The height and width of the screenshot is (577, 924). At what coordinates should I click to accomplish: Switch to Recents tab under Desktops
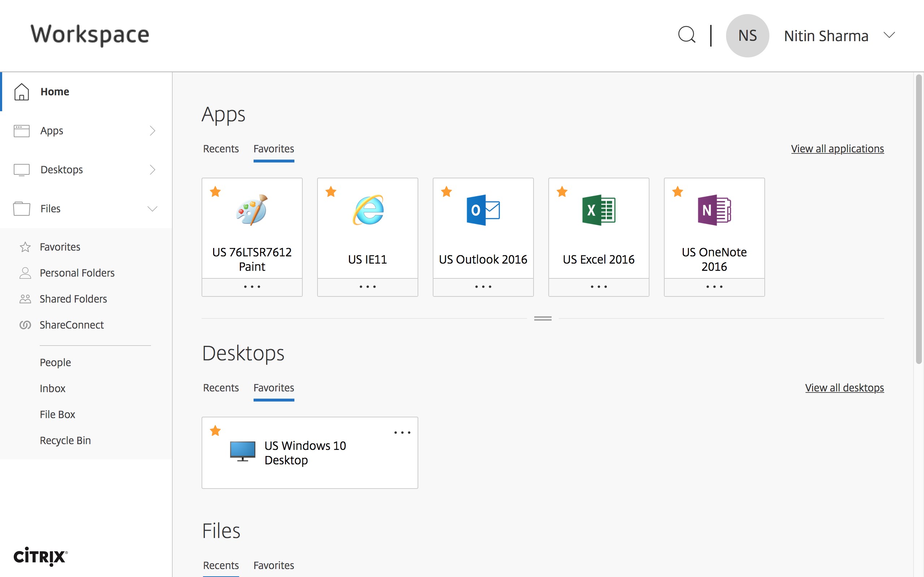click(x=221, y=387)
